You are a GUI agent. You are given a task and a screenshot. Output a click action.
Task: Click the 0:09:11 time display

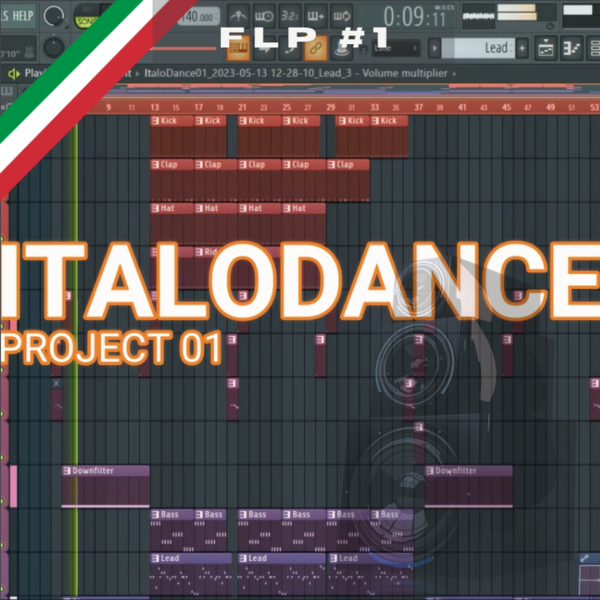click(x=415, y=17)
